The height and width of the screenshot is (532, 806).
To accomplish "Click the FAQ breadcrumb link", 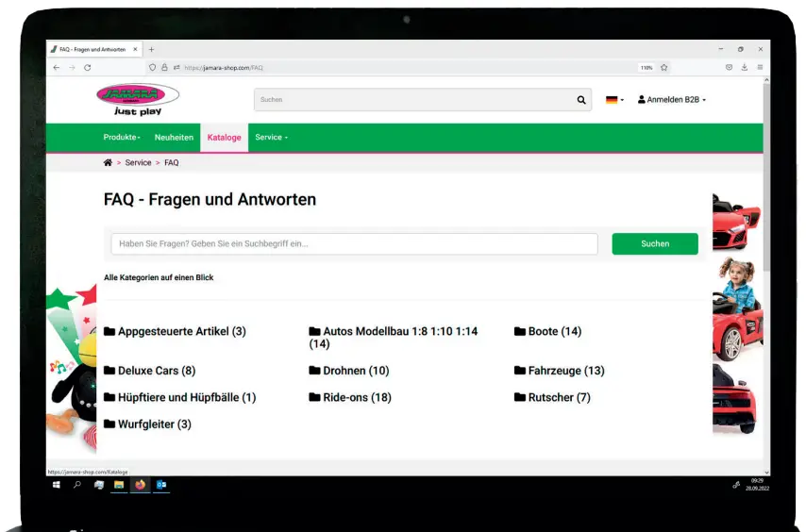I will pos(172,162).
